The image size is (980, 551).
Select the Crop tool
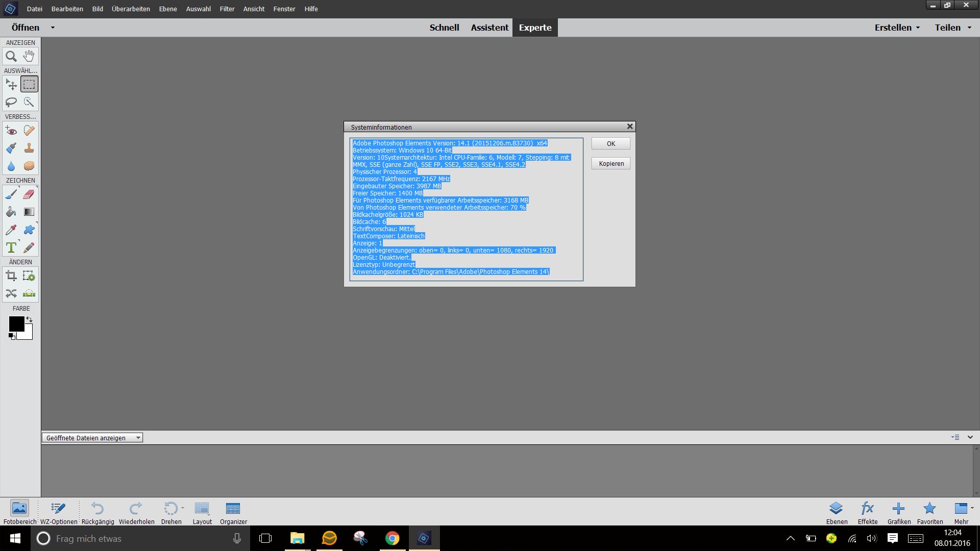tap(11, 277)
